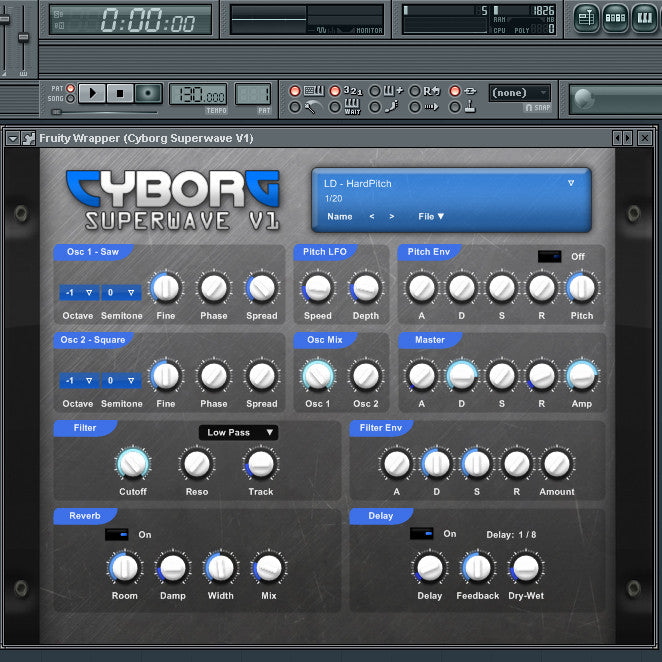Open Fruity Wrapper plugin settings icon
Image resolution: width=662 pixels, height=662 pixels.
(28, 138)
